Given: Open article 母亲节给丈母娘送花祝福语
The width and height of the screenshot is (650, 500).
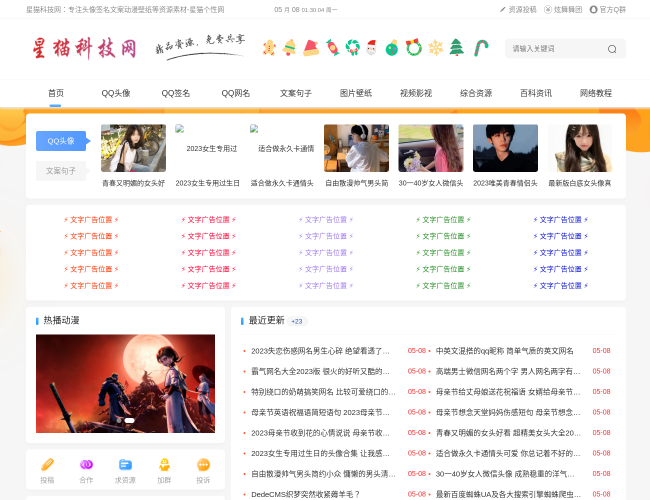Looking at the screenshot, I should pos(508,392).
